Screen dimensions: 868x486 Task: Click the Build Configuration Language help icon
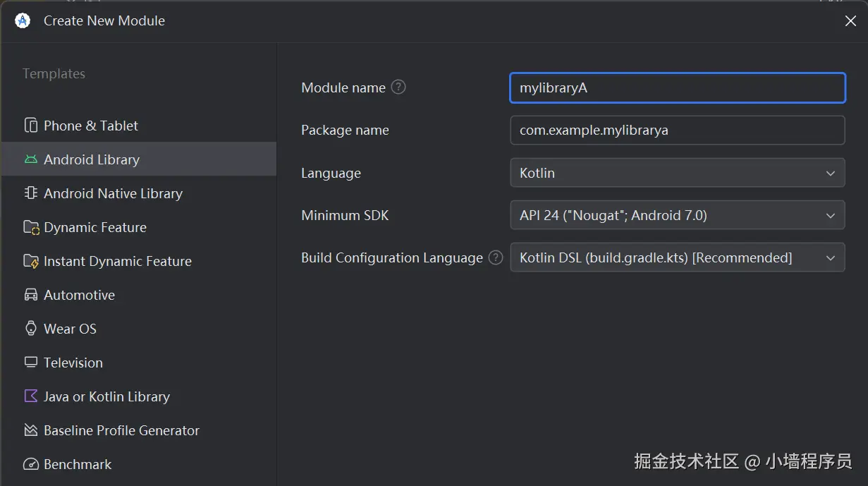(496, 257)
